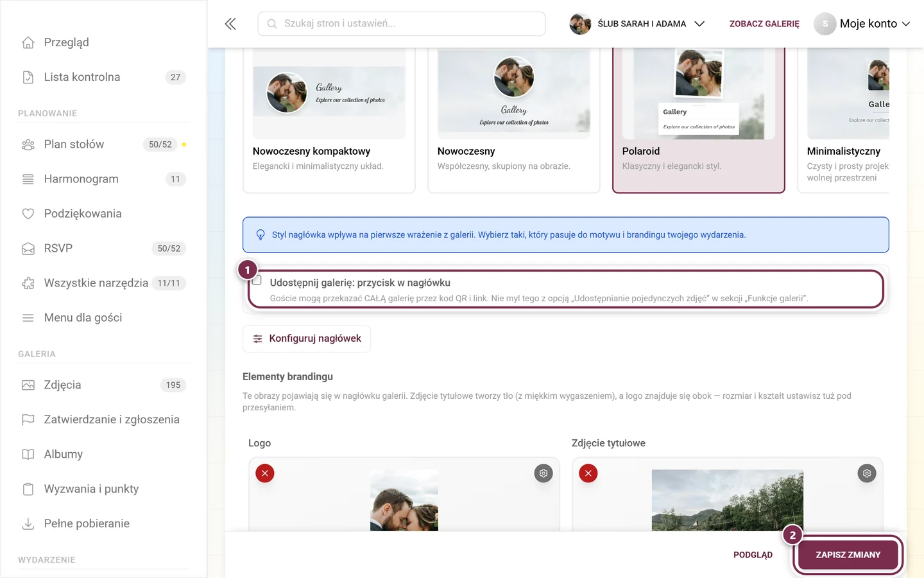This screenshot has height=578, width=924.
Task: Click the Pełne pobieranie download icon
Action: click(28, 523)
